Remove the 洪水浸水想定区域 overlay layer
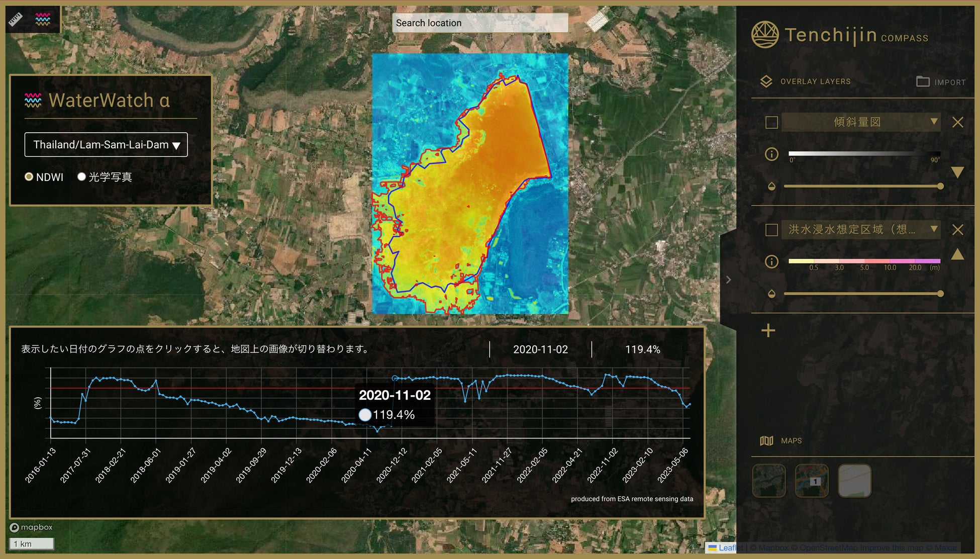The width and height of the screenshot is (980, 559). pyautogui.click(x=957, y=230)
